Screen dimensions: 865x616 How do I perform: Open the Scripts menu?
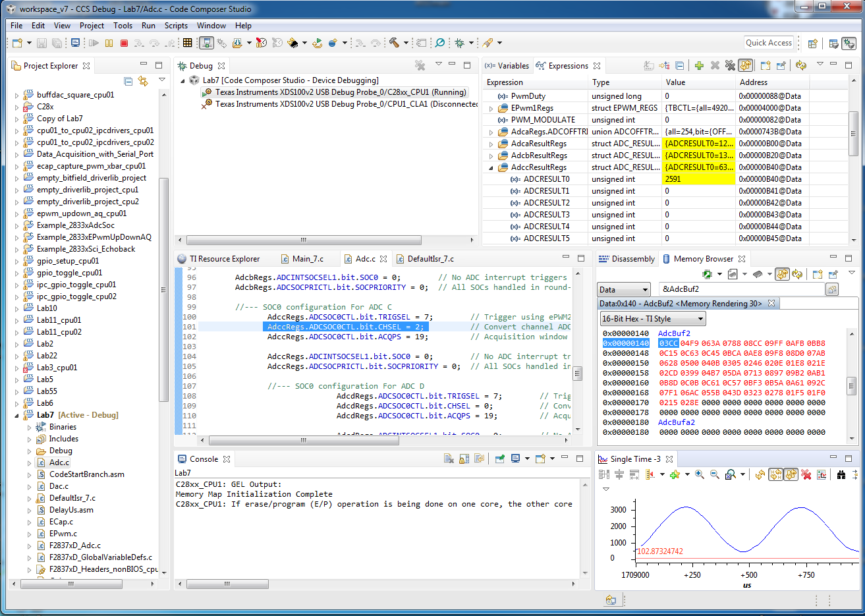click(x=176, y=26)
